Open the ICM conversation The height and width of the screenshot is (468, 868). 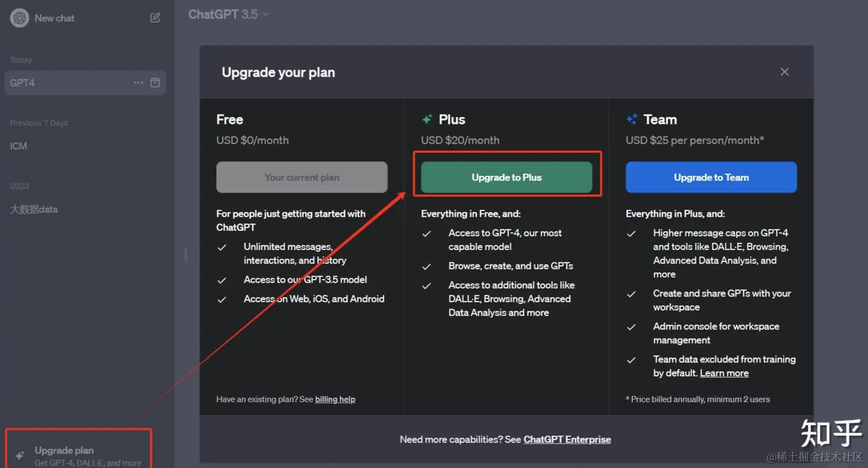(19, 146)
